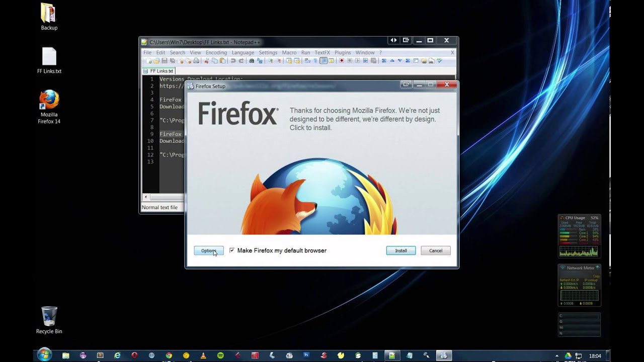
Task: Uncheck Make Firefox my default browser
Action: pyautogui.click(x=232, y=250)
